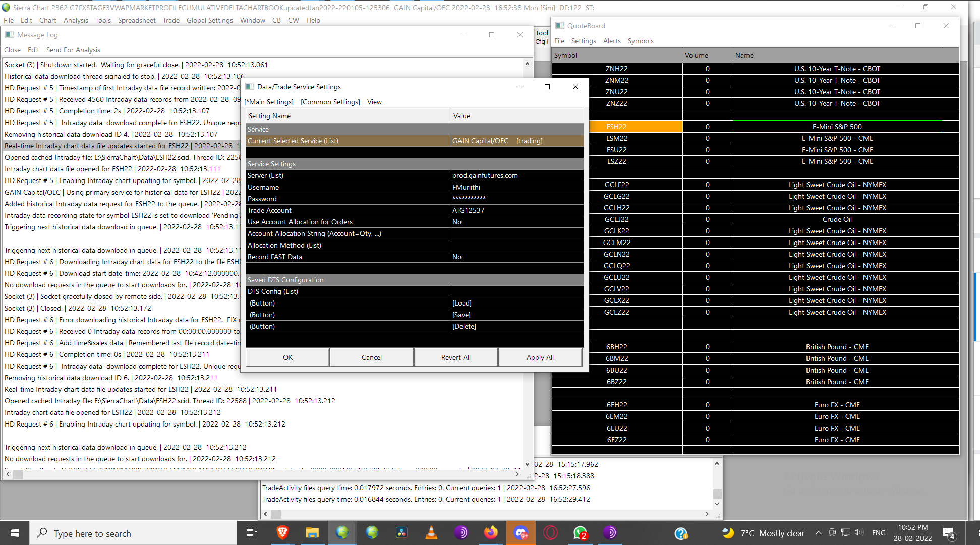Image resolution: width=980 pixels, height=545 pixels.
Task: Open Global Settings menu
Action: click(x=209, y=20)
